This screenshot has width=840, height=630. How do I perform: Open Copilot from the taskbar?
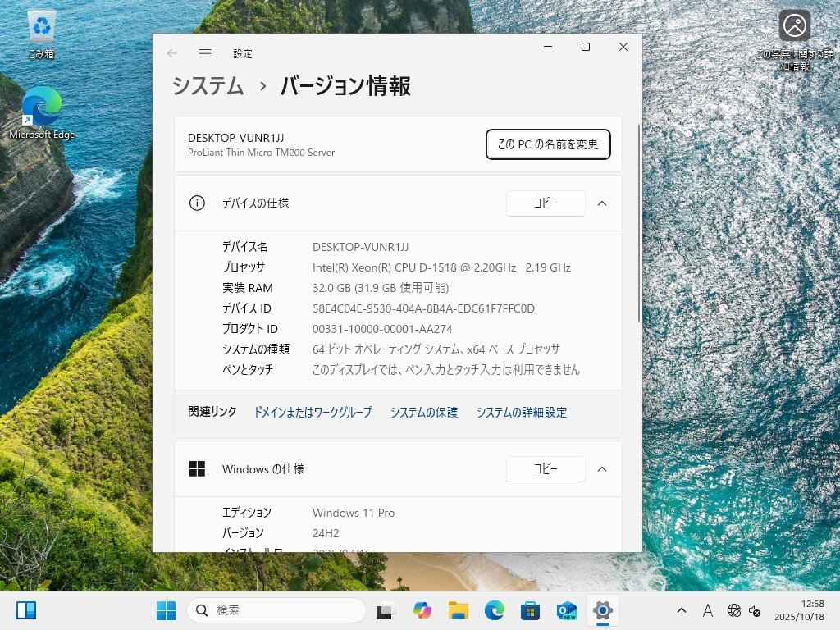(x=422, y=610)
